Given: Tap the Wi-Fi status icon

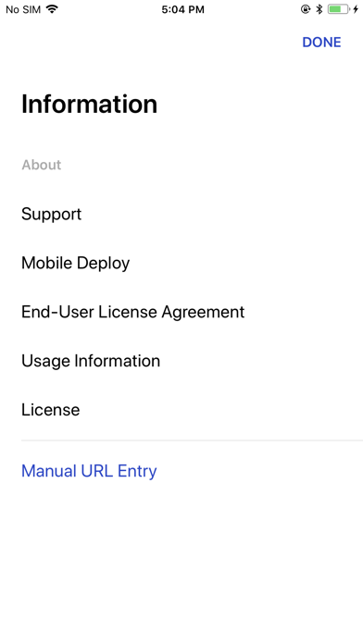Looking at the screenshot, I should [52, 8].
